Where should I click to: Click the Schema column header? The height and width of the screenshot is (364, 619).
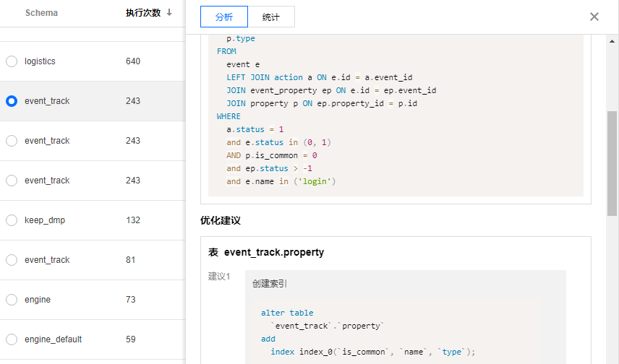point(41,13)
